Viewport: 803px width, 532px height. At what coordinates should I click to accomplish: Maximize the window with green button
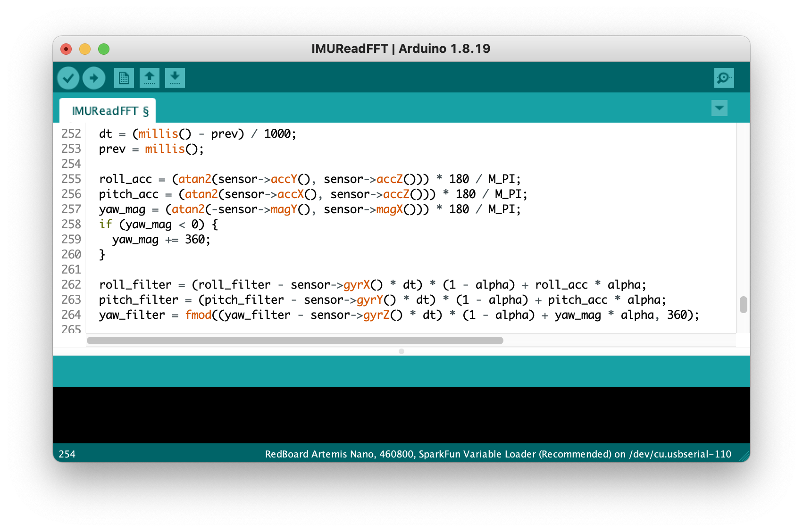104,49
